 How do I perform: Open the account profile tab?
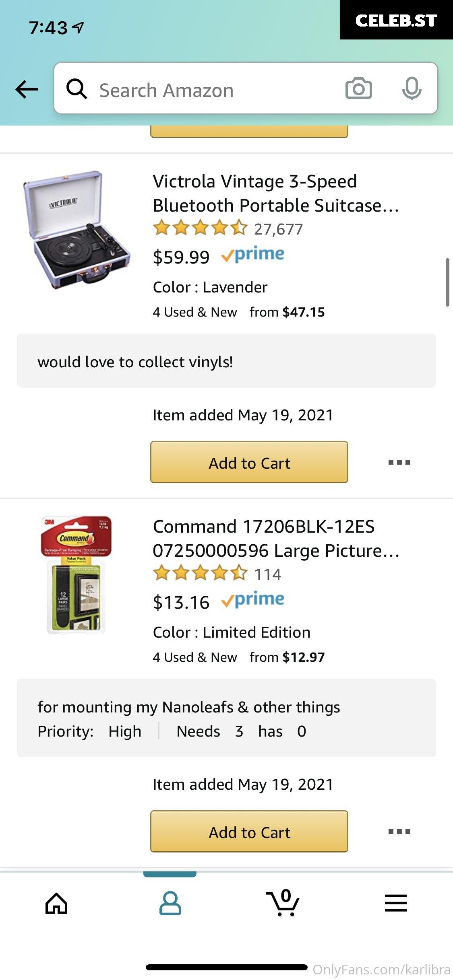coord(170,903)
